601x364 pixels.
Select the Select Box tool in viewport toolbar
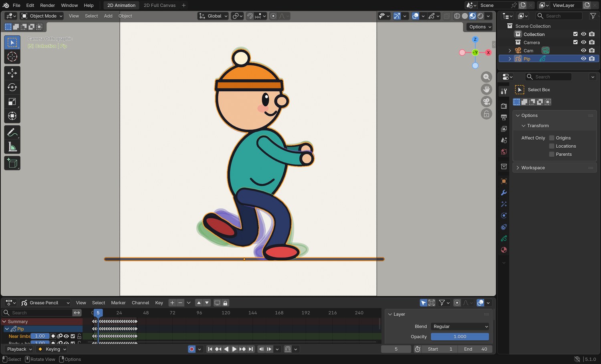[x=12, y=42]
